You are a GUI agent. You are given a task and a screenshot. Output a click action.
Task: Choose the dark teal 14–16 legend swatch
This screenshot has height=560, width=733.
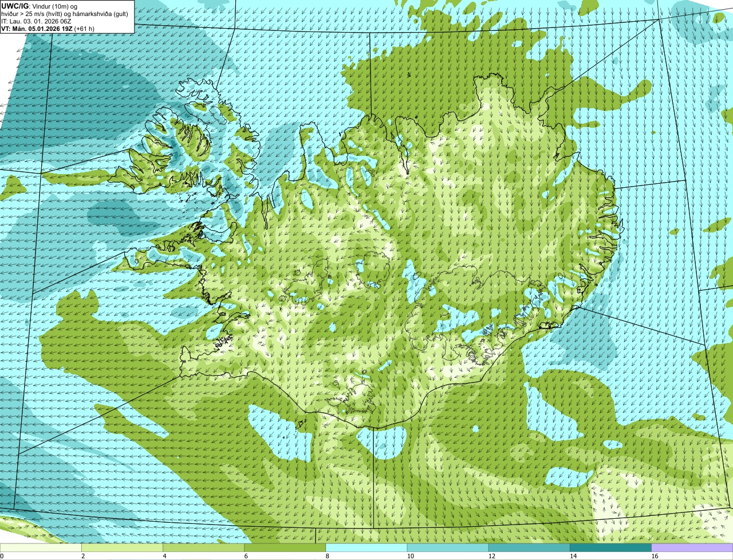tap(611, 548)
